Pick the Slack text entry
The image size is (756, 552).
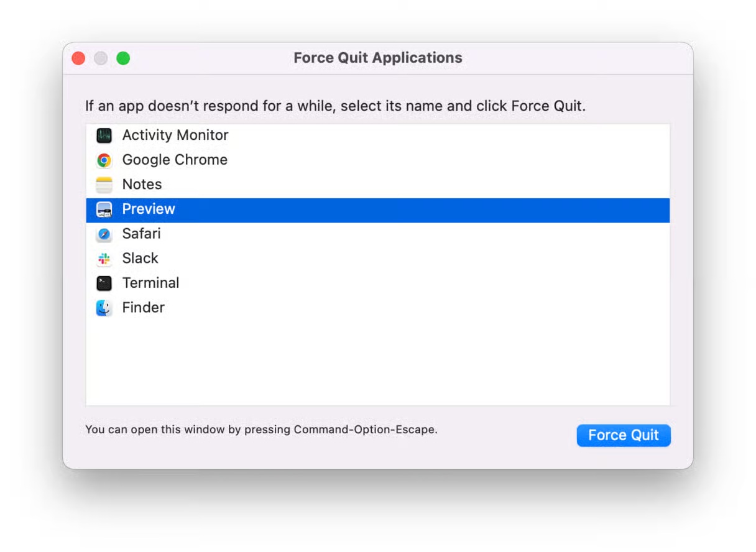click(140, 259)
